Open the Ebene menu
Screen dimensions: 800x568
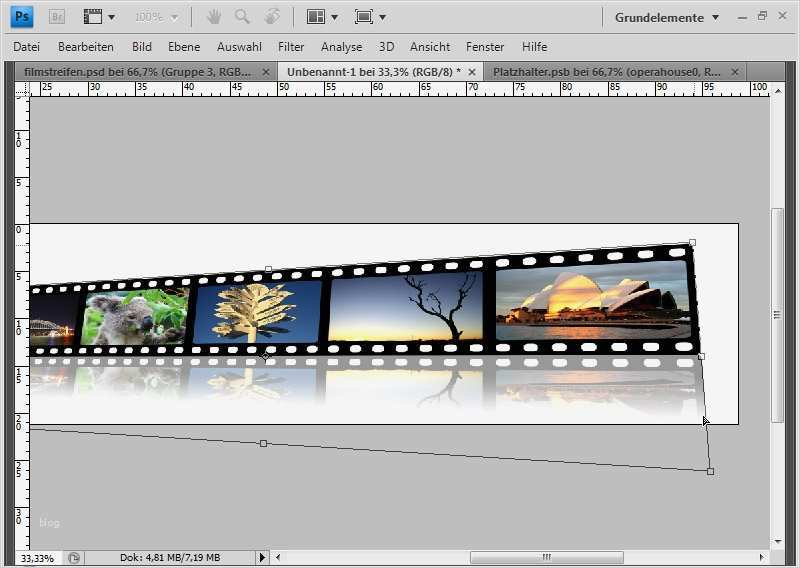[x=184, y=47]
